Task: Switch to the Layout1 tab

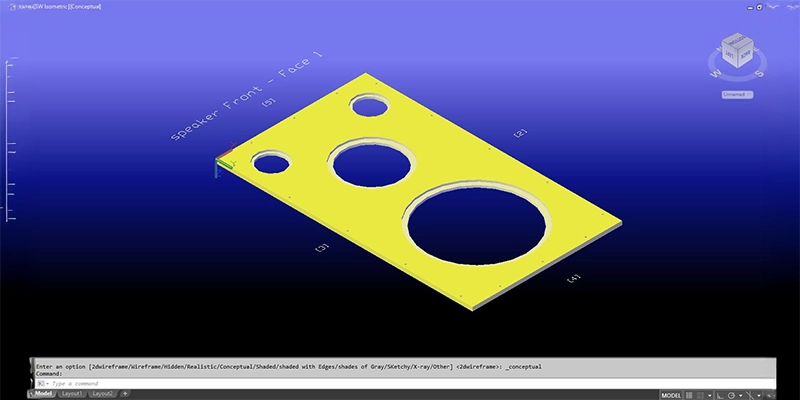Action: [72, 394]
